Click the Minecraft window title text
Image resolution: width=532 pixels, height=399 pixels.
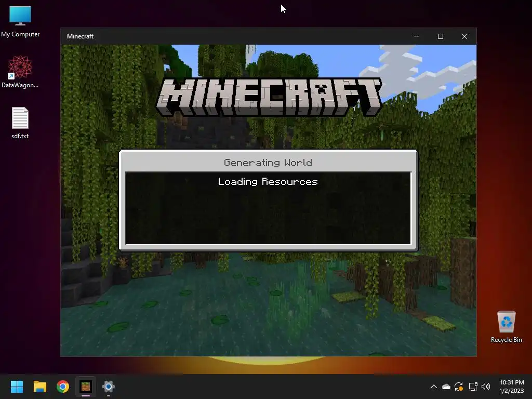coord(80,36)
